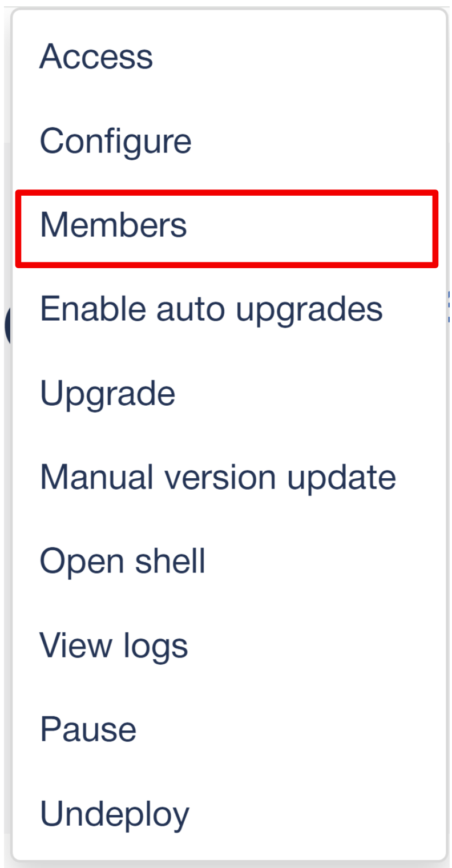
Task: Select Pause above Undeploy
Action: tap(228, 729)
